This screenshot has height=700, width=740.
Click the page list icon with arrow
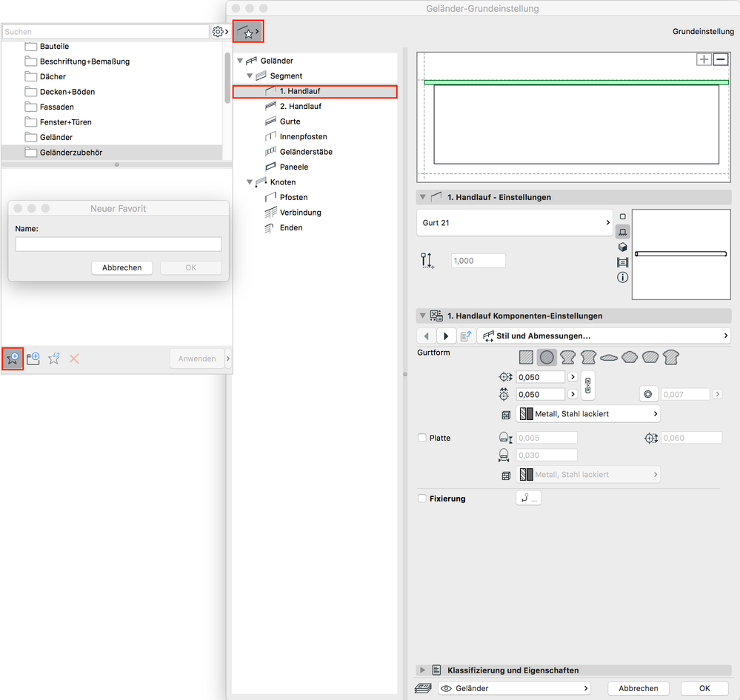(x=466, y=336)
